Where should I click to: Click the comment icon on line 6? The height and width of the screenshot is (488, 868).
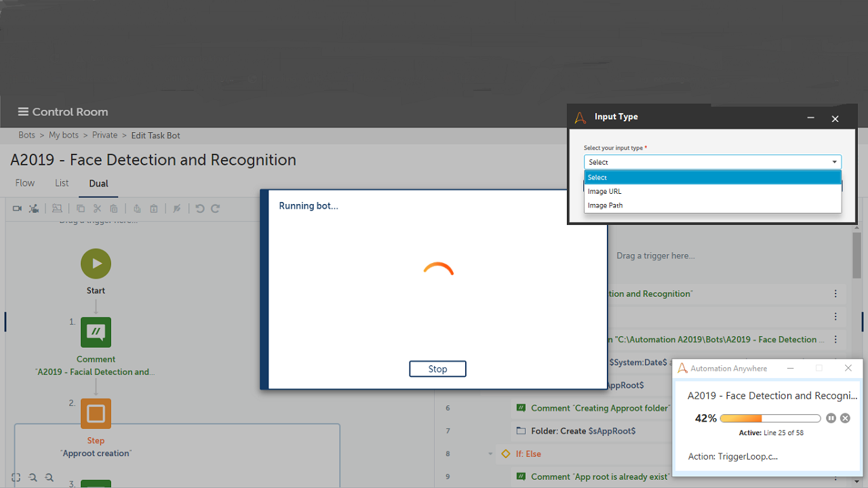click(521, 408)
